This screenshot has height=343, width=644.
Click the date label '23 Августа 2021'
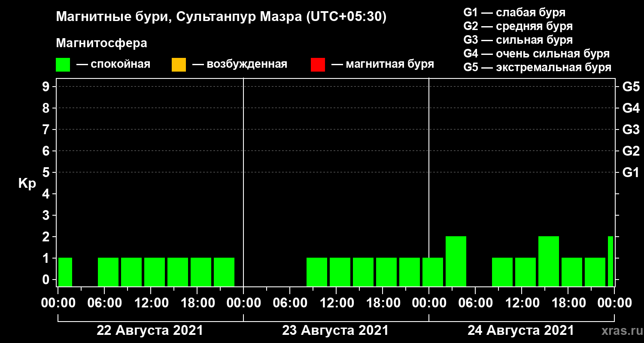(x=335, y=331)
